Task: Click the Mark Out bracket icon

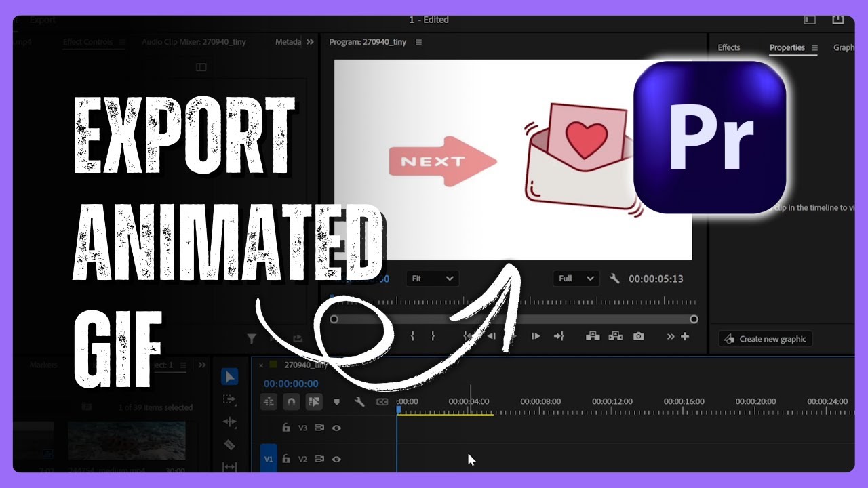Action: click(x=433, y=336)
